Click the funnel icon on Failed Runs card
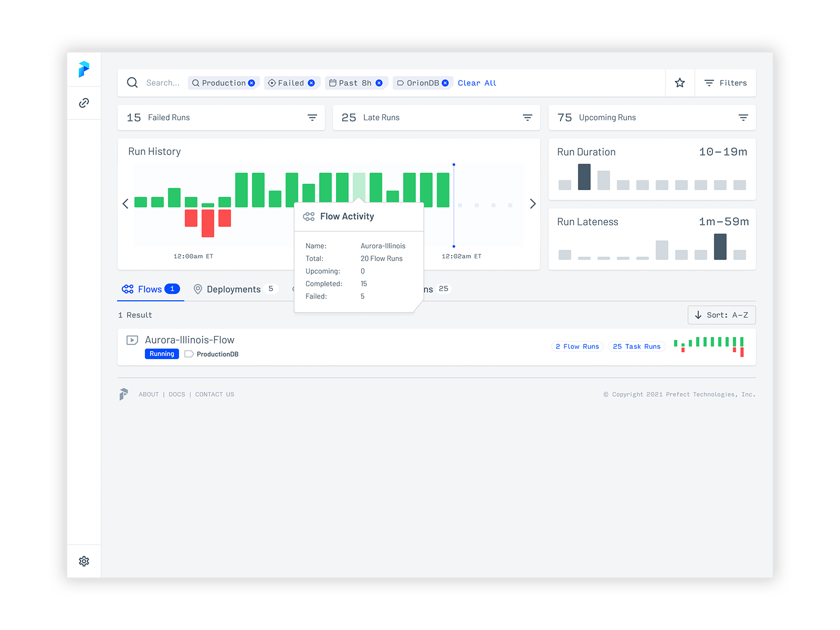This screenshot has width=840, height=630. coord(312,118)
